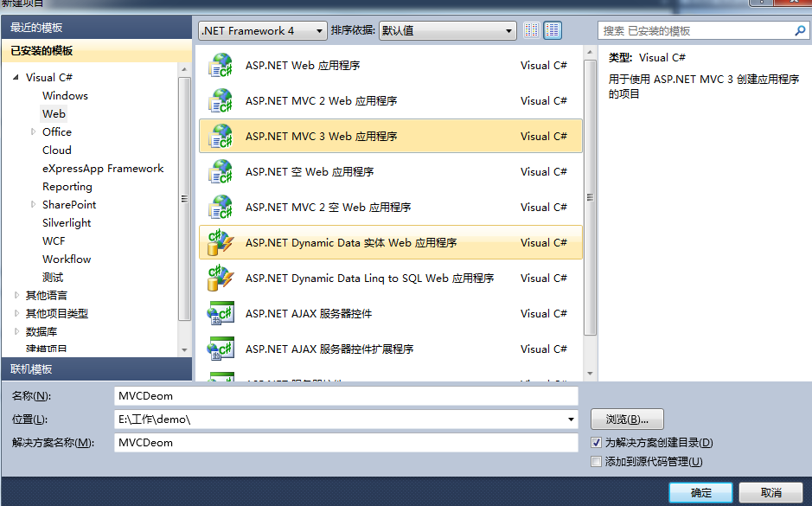Select Reporting category
Image resolution: width=812 pixels, height=506 pixels.
point(67,187)
